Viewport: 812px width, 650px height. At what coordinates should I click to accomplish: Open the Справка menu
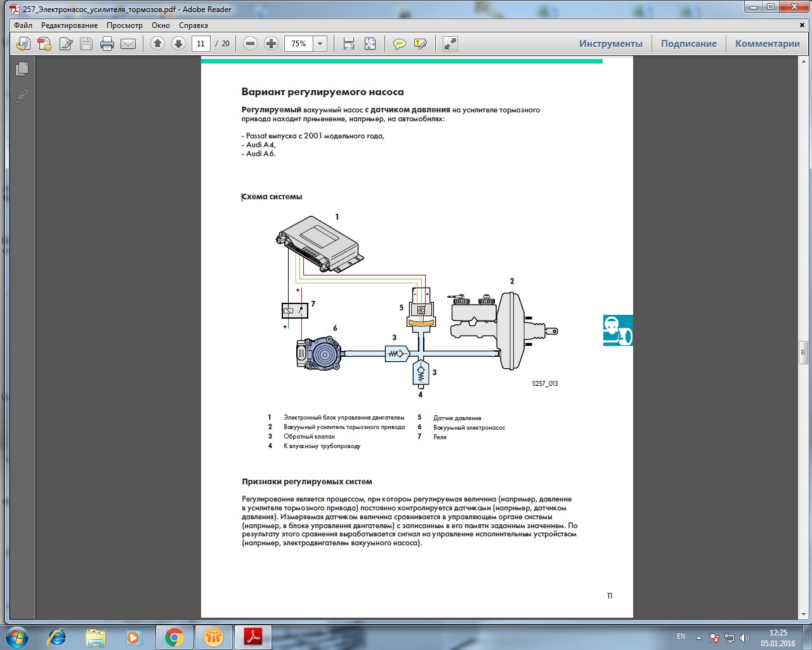coord(193,25)
